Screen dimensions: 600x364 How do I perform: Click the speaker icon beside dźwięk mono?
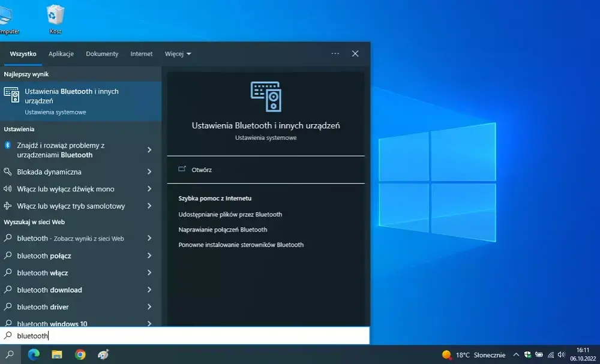point(8,189)
